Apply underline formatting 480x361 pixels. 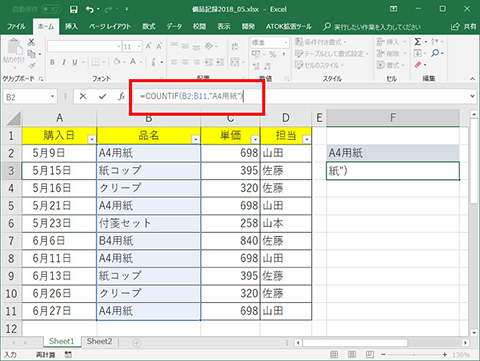pos(75,62)
